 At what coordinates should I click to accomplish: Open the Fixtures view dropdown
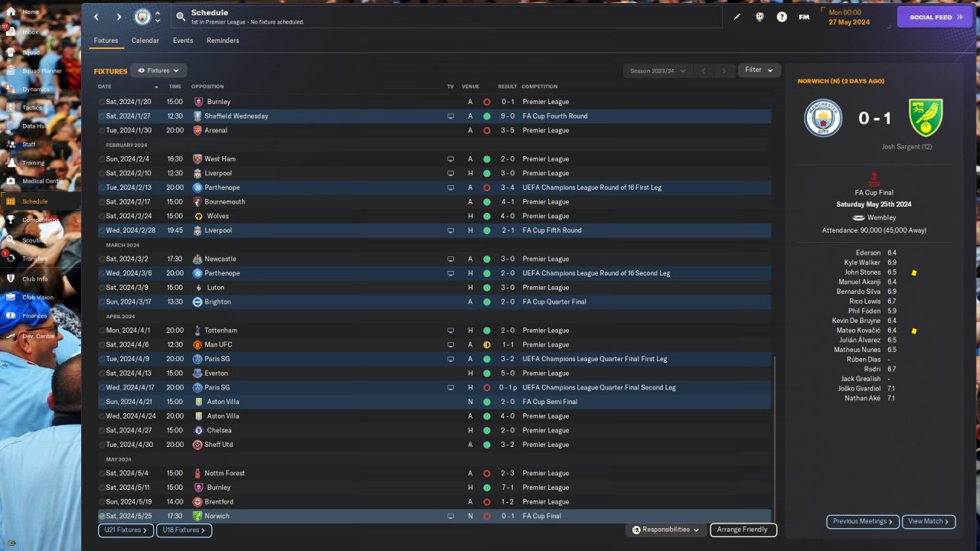click(158, 70)
